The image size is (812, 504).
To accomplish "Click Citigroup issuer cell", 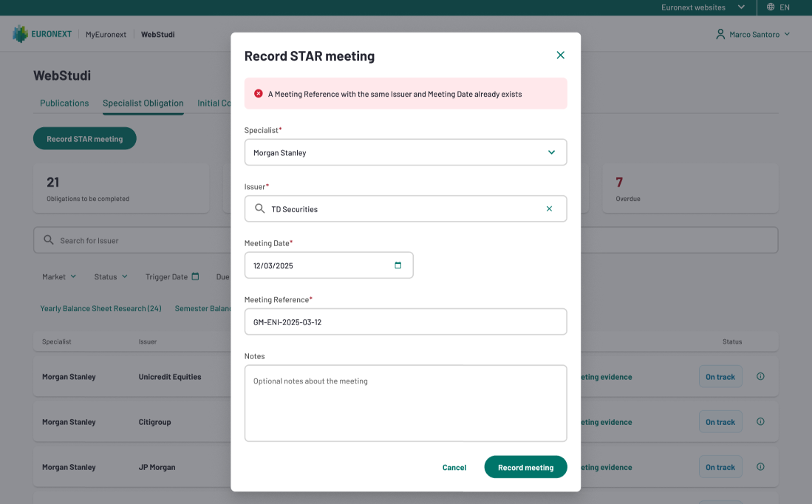I will coord(155,422).
